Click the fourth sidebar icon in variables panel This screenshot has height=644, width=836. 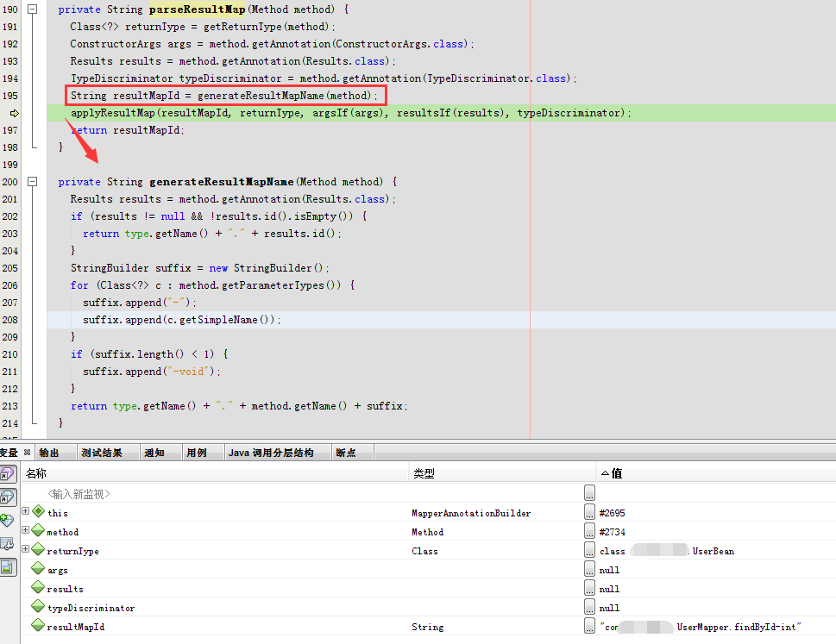7,544
